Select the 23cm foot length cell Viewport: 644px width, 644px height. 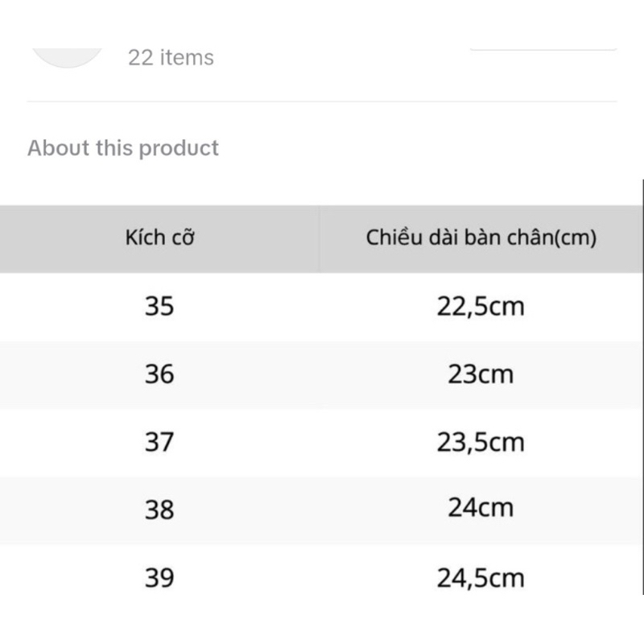481,374
